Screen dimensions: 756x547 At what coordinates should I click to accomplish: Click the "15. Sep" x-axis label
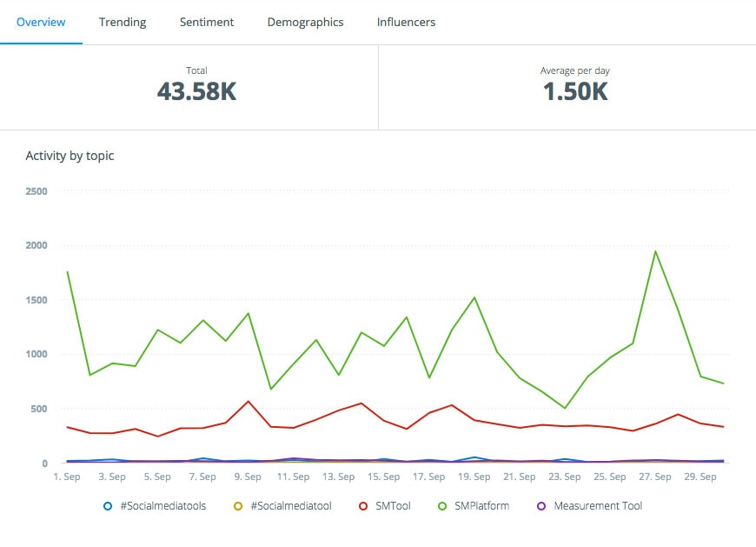(383, 477)
